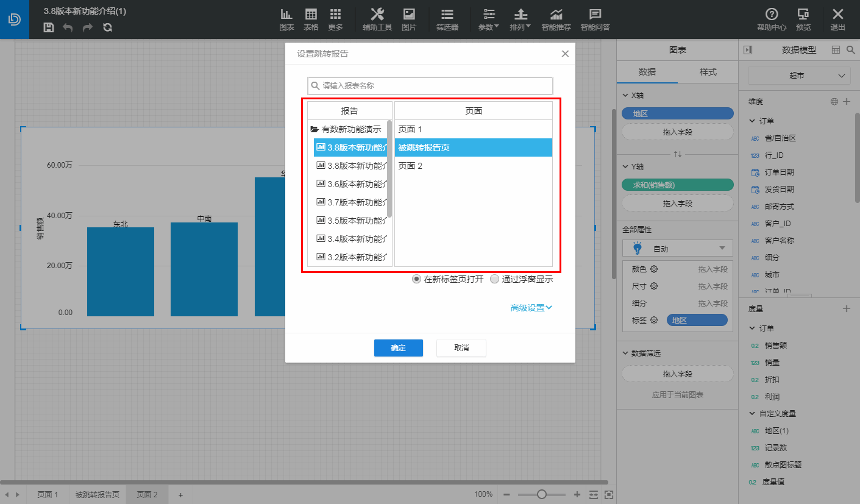The image size is (860, 504).
Task: Click the 取消 cancel button
Action: [x=461, y=348]
